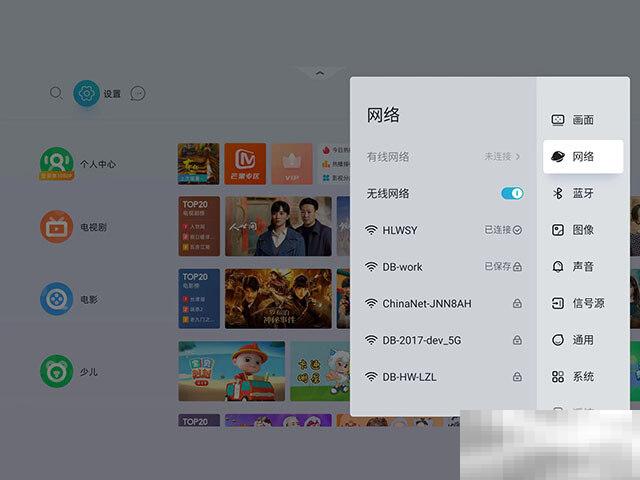This screenshot has height=480, width=640.
Task: Click the 已连接 status text
Action: click(498, 230)
